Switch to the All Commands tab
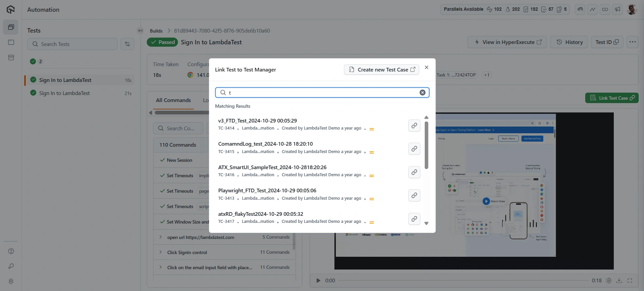 click(x=173, y=100)
